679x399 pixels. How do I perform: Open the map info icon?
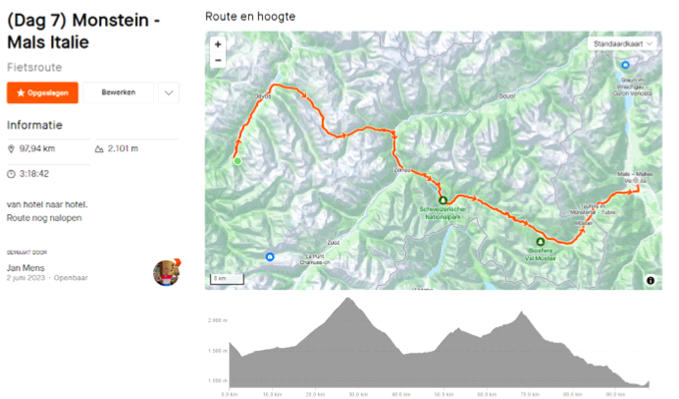(x=650, y=280)
